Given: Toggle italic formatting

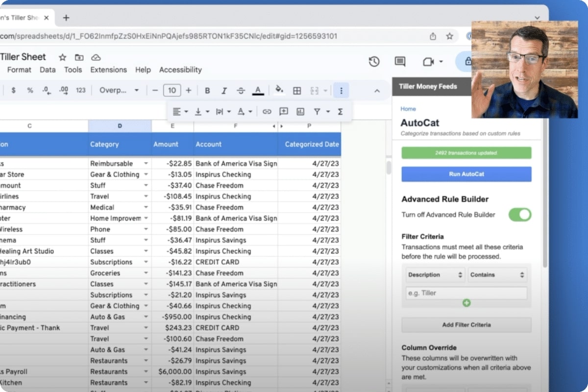Looking at the screenshot, I should tap(224, 91).
